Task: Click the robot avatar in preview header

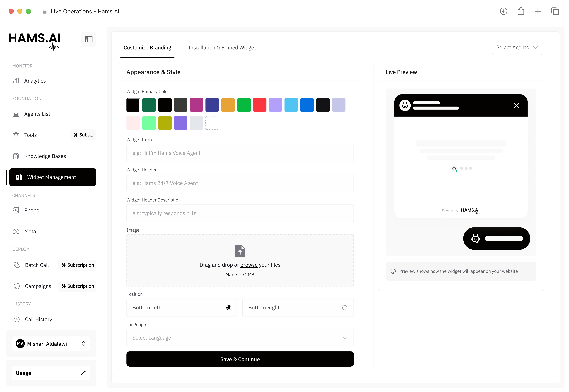Action: [405, 105]
